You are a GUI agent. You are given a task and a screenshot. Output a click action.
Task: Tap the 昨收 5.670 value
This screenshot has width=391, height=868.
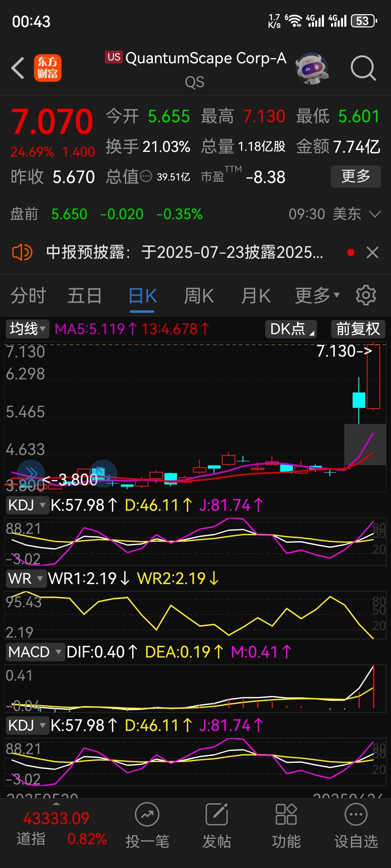click(x=74, y=177)
